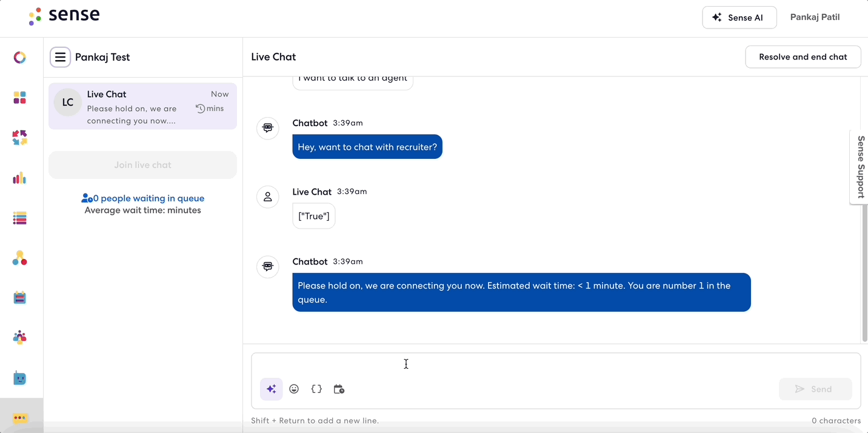The width and height of the screenshot is (868, 433).
Task: Click the AI sparkle icon in message toolbar
Action: (272, 389)
